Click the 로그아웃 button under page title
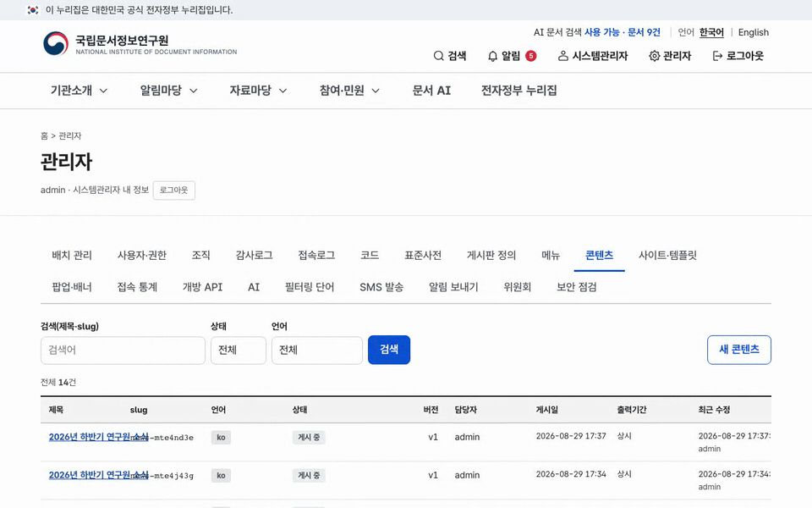The width and height of the screenshot is (812, 508). (174, 190)
